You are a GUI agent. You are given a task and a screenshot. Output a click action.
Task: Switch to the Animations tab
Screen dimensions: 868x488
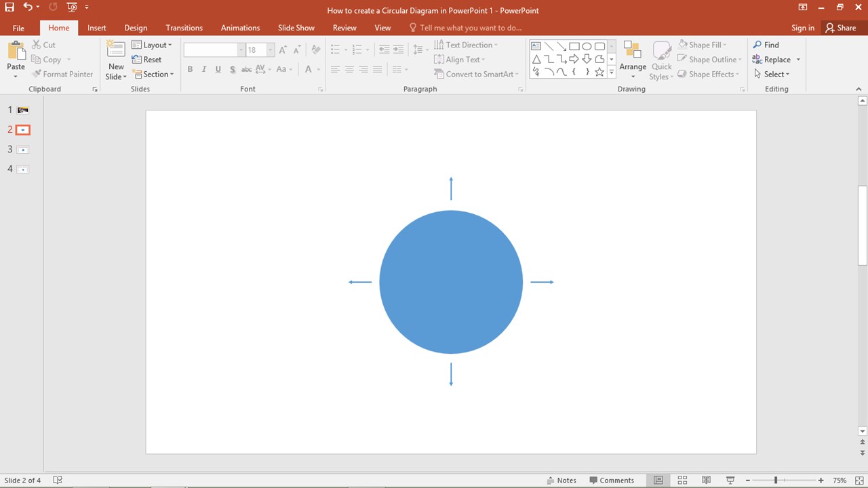coord(240,28)
